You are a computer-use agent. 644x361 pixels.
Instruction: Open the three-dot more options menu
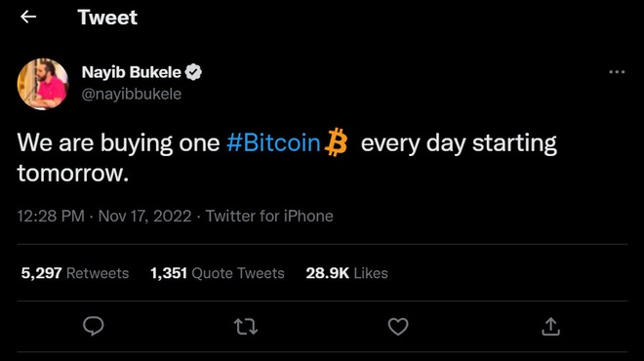617,72
